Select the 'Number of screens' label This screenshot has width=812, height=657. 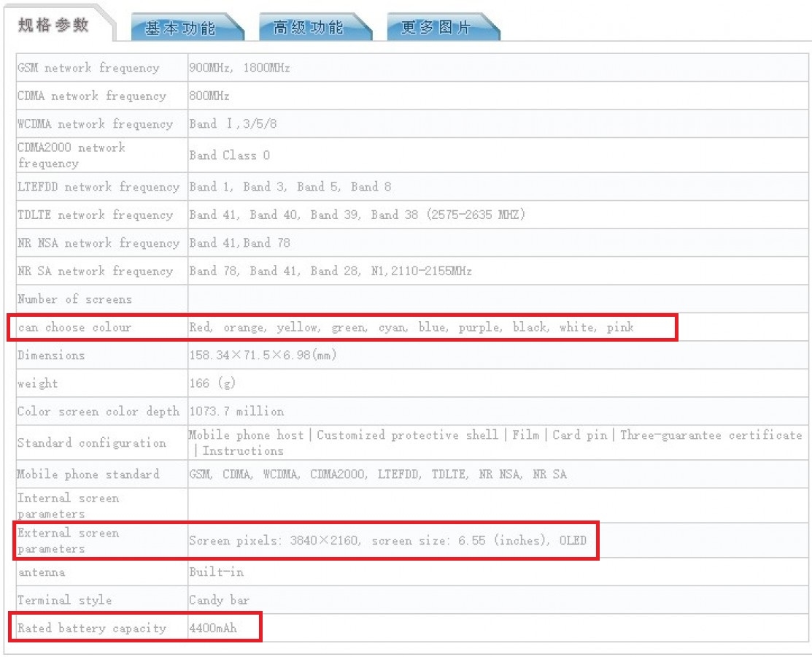coord(74,299)
